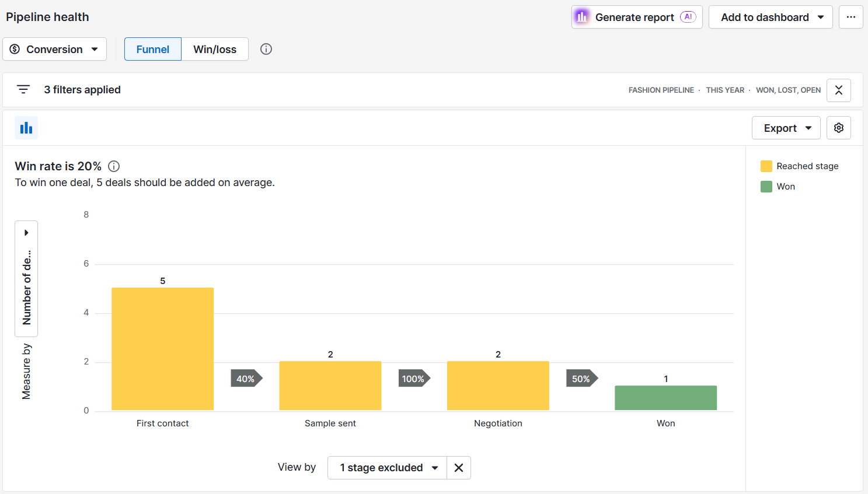Click the info icon next to Win rate
This screenshot has height=494, width=868.
click(x=113, y=166)
